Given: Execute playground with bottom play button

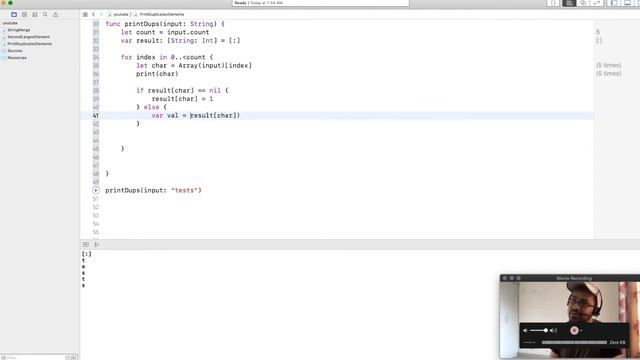Looking at the screenshot, I should pyautogui.click(x=97, y=244).
